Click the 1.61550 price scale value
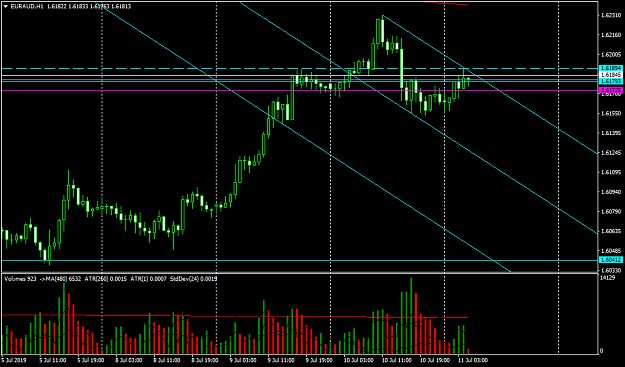This screenshot has height=367, width=625. (x=611, y=114)
